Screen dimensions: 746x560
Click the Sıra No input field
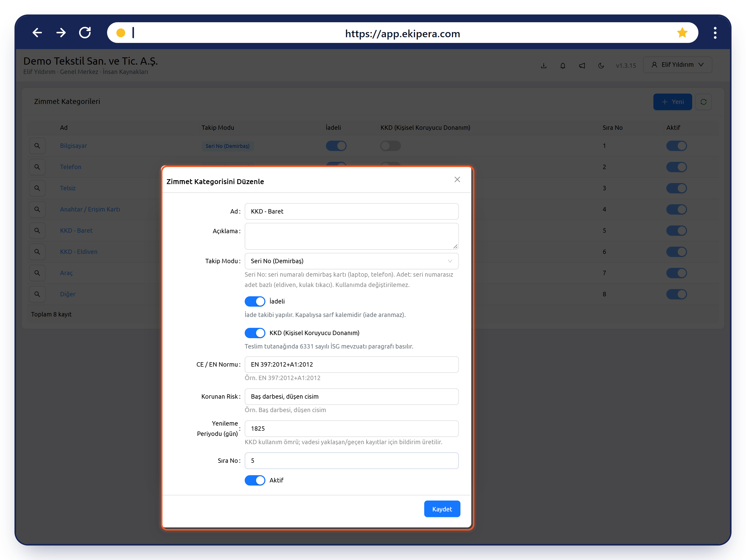click(352, 460)
